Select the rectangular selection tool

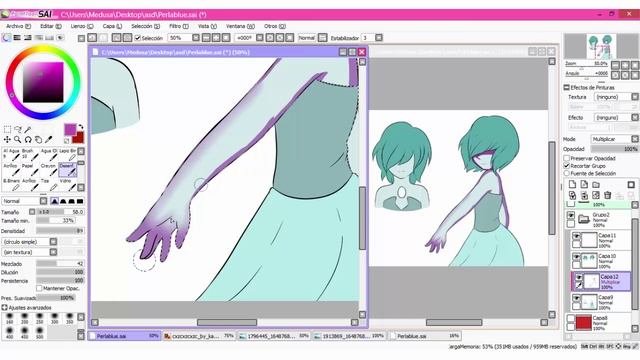coord(7,129)
